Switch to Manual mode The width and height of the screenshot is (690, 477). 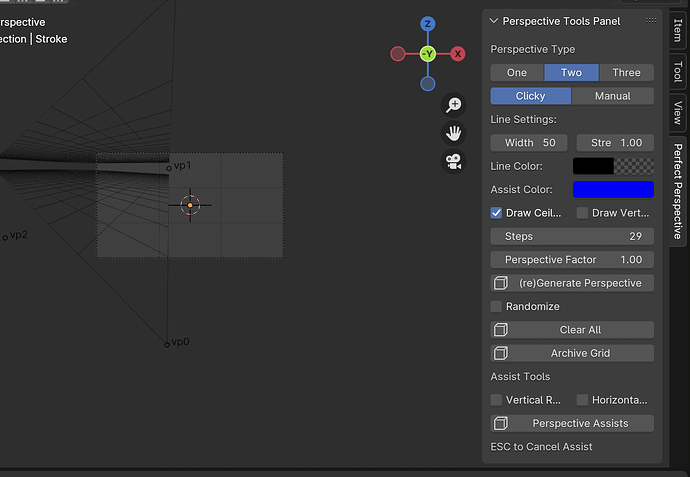tap(613, 96)
